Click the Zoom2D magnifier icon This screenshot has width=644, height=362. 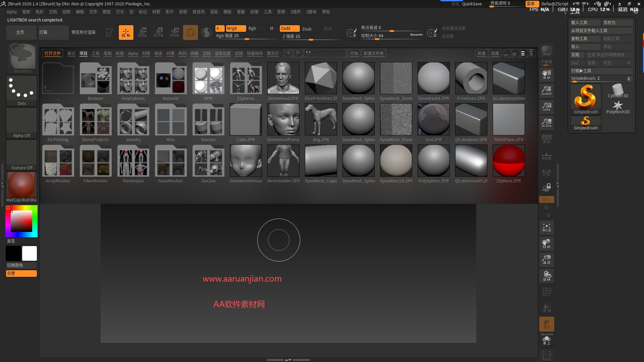[546, 90]
